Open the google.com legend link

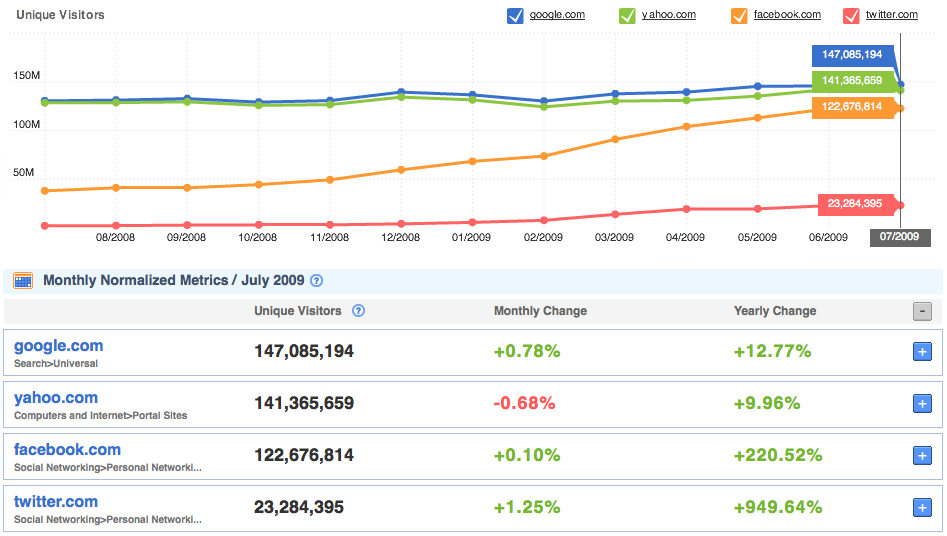coord(557,15)
